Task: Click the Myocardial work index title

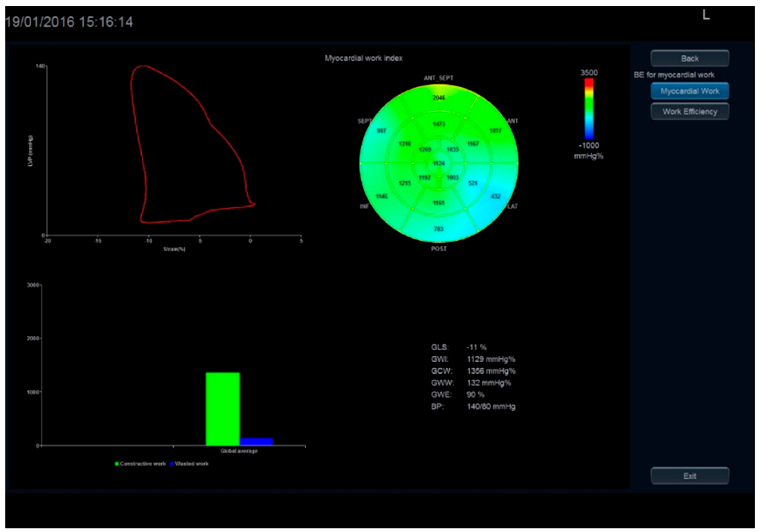Action: [x=363, y=58]
